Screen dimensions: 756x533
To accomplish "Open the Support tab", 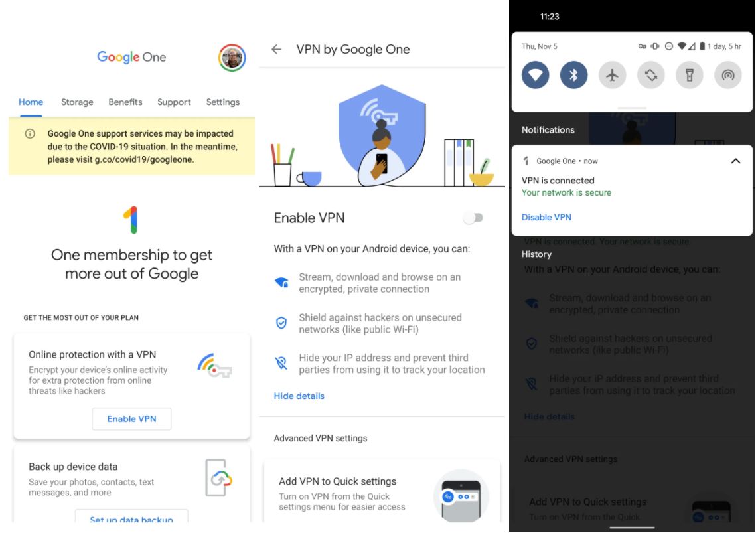I will point(174,102).
